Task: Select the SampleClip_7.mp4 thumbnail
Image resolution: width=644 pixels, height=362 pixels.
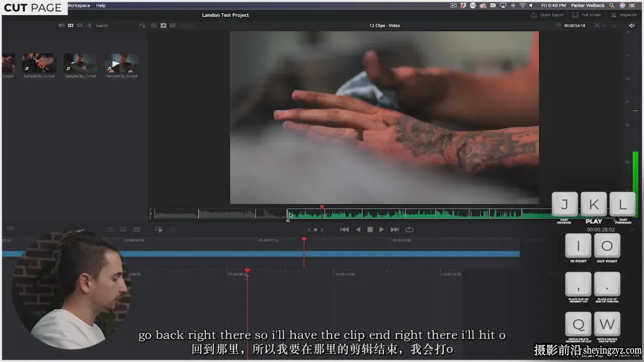Action: click(x=80, y=63)
